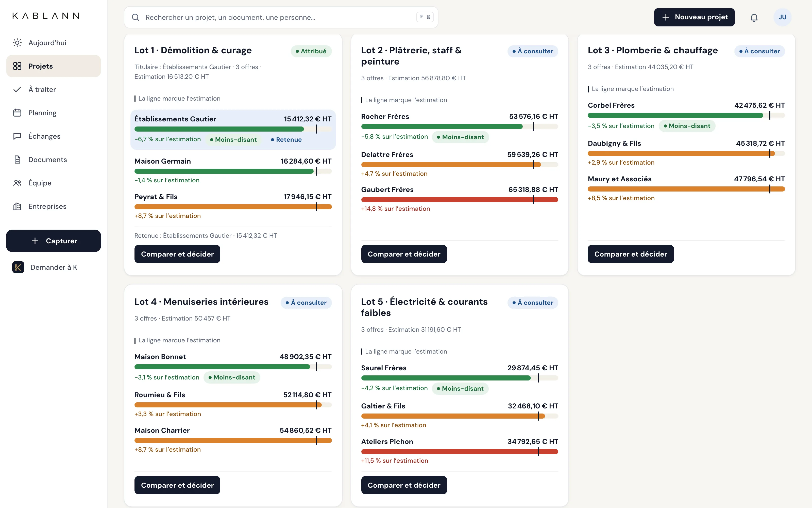Click the À traiter checkmark icon
Image resolution: width=812 pixels, height=508 pixels.
point(17,89)
